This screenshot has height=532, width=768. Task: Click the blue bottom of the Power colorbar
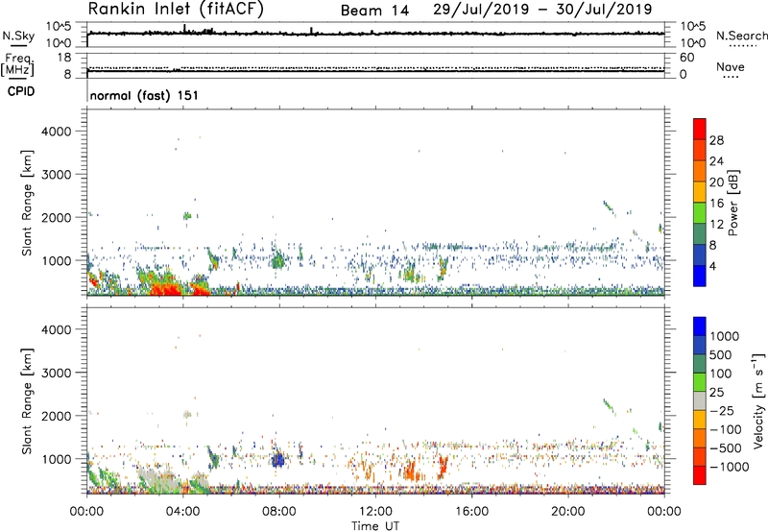click(x=700, y=277)
